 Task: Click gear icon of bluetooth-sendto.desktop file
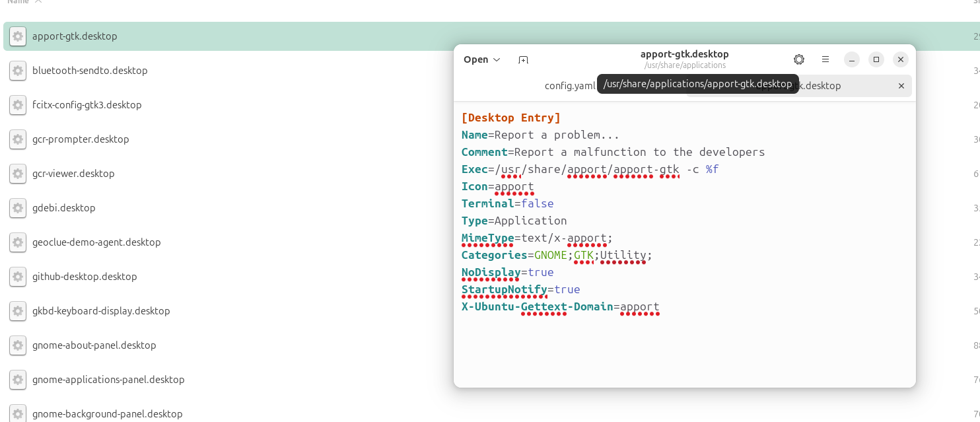(x=18, y=71)
